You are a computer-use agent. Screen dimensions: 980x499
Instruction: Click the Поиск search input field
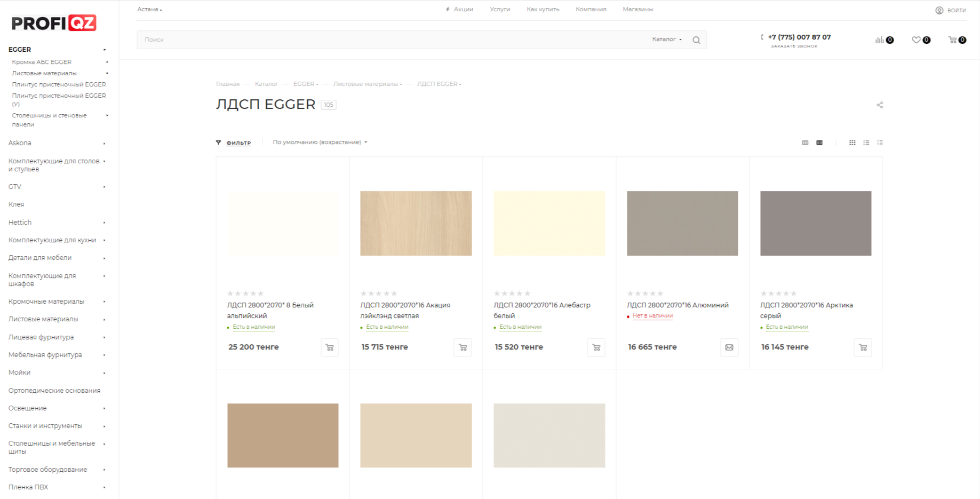click(x=392, y=40)
